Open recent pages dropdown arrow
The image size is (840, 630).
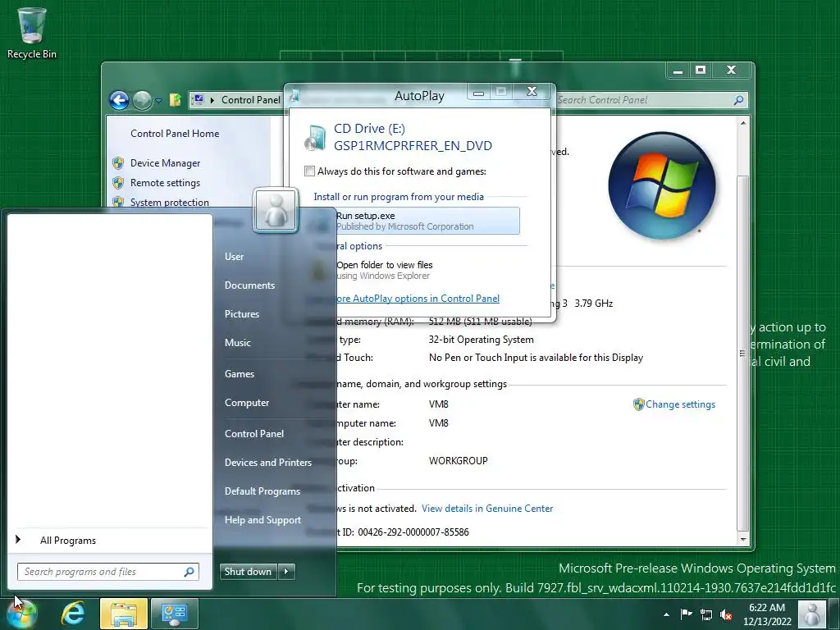158,100
